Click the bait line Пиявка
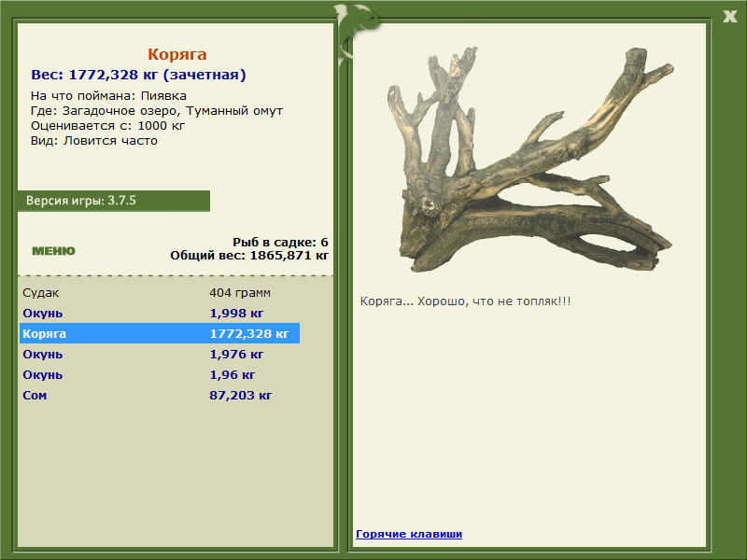Image resolution: width=747 pixels, height=560 pixels. [x=108, y=96]
